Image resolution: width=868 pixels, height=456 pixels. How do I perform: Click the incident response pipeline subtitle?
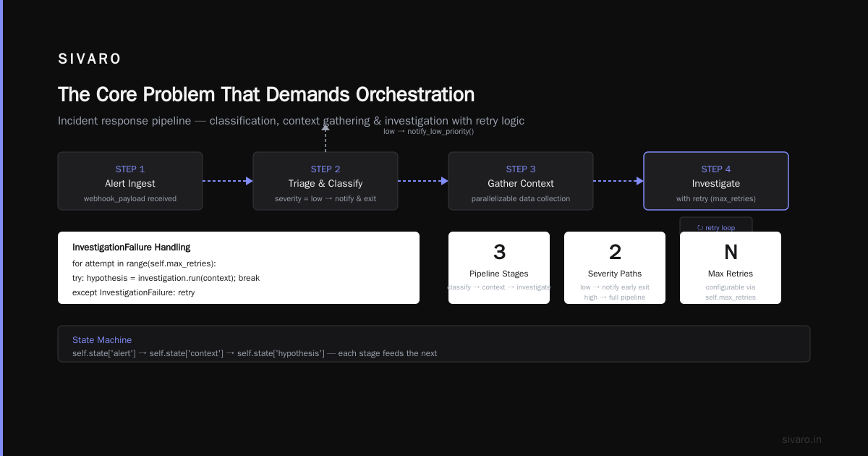click(291, 121)
